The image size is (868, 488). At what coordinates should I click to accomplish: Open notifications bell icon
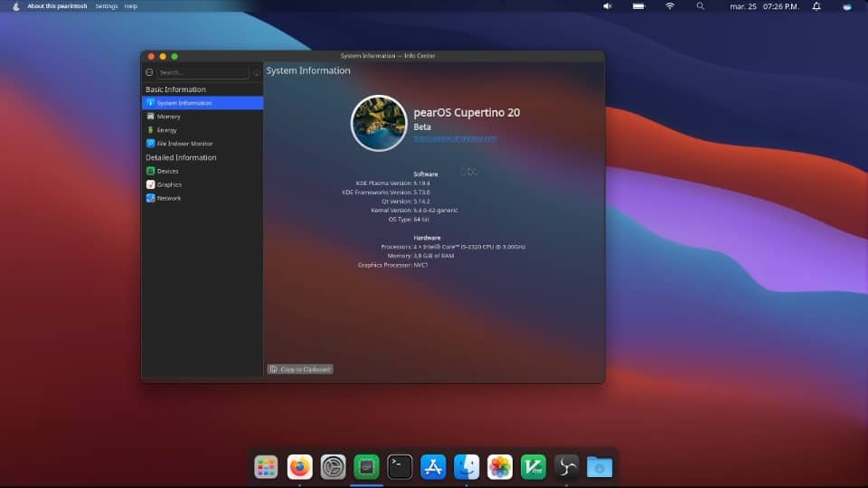(816, 6)
